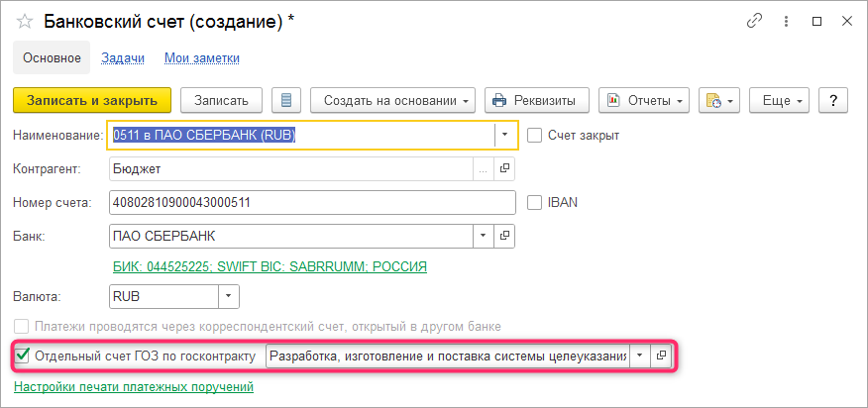Click into the Номер счета field
The width and height of the screenshot is (868, 408).
tap(311, 202)
